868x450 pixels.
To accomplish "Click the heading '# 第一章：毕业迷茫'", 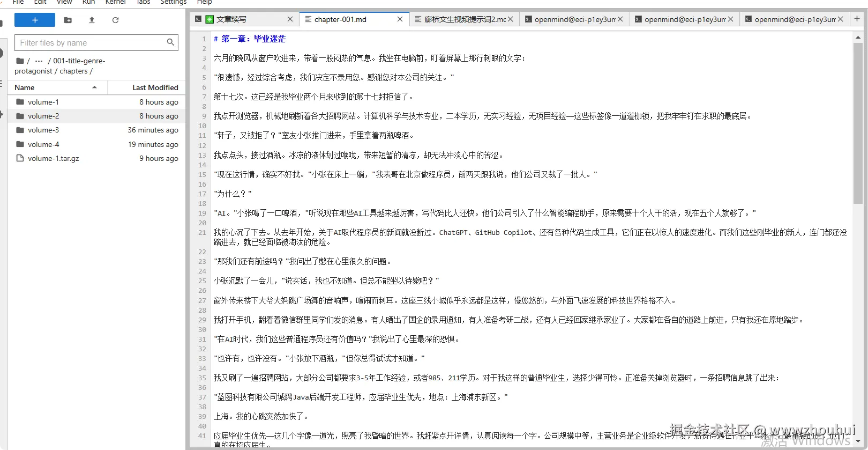I will pos(250,39).
